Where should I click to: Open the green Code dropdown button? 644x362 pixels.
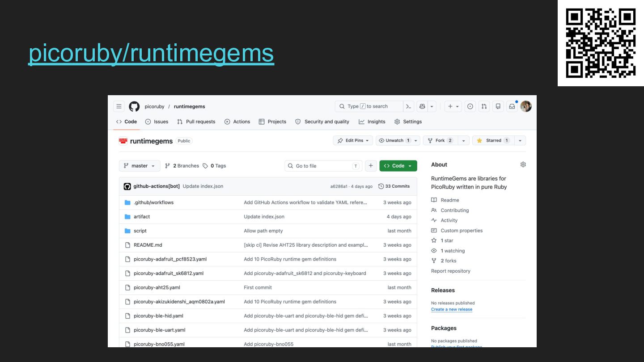pyautogui.click(x=398, y=166)
